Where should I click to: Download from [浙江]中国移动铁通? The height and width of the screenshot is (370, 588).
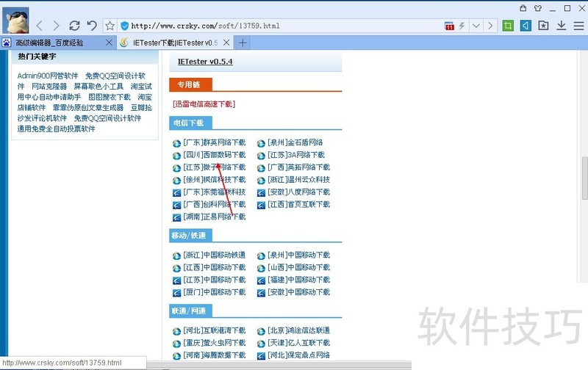pos(214,255)
